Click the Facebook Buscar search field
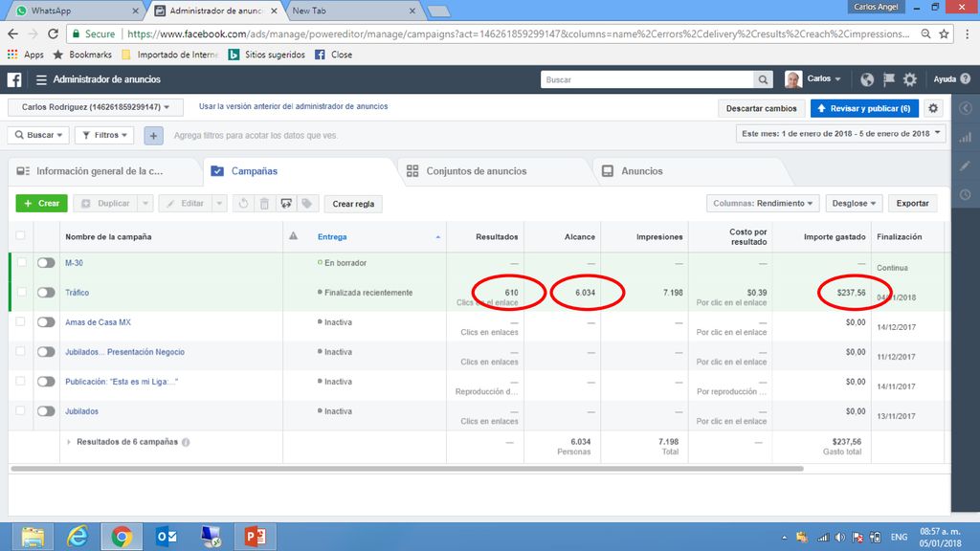Viewport: 980px width, 551px height. click(x=647, y=79)
